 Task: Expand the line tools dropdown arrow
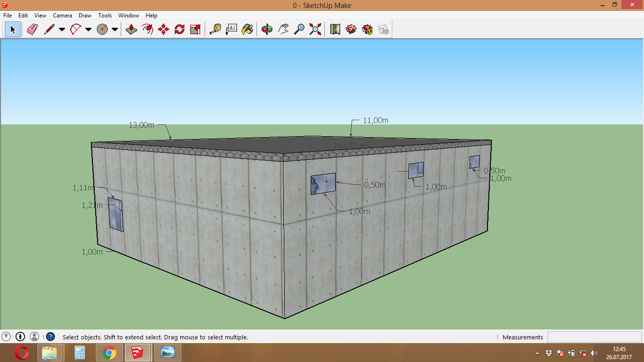[62, 30]
